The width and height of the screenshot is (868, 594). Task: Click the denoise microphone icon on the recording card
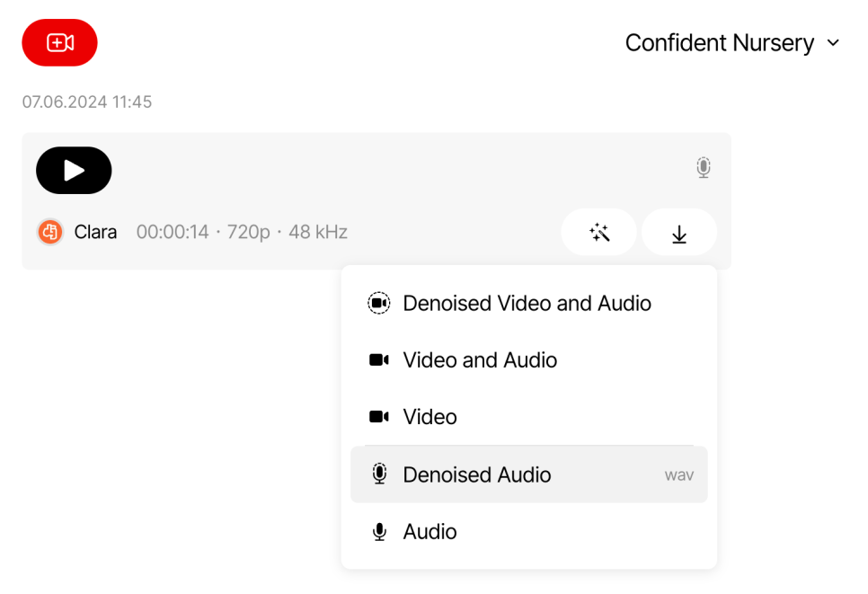tap(703, 167)
